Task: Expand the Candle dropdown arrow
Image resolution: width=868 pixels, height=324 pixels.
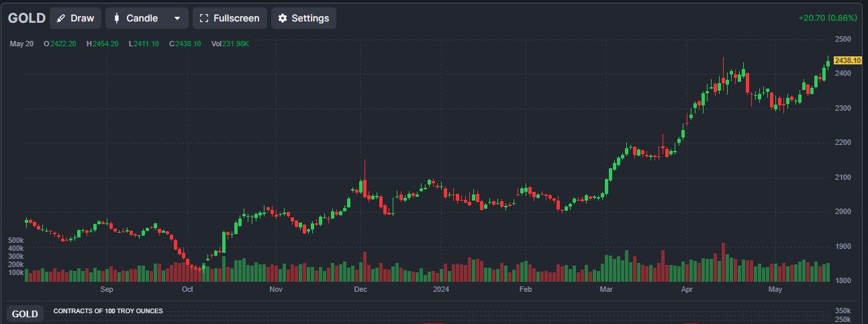Action: (x=177, y=18)
